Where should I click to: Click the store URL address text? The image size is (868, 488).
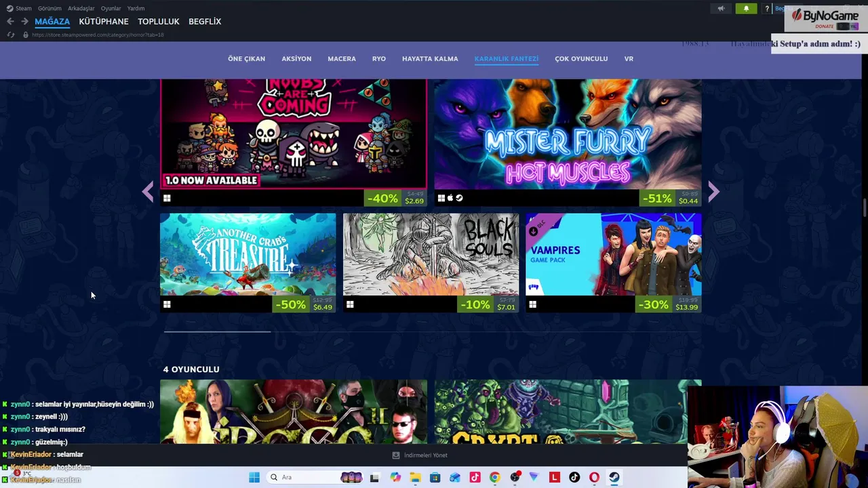[98, 35]
